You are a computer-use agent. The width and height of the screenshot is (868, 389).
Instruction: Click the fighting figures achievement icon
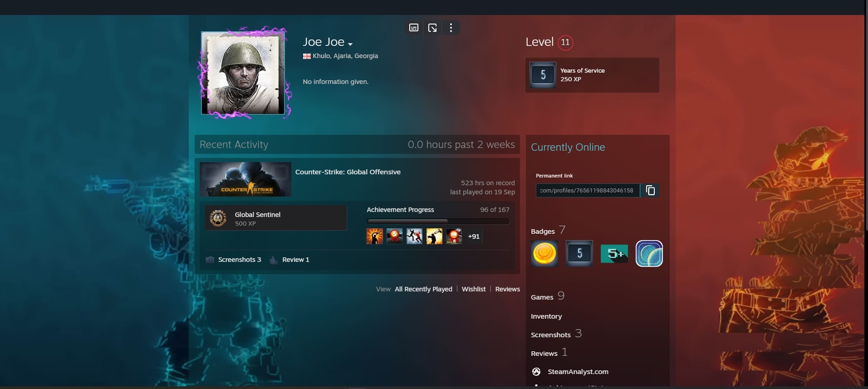point(414,236)
